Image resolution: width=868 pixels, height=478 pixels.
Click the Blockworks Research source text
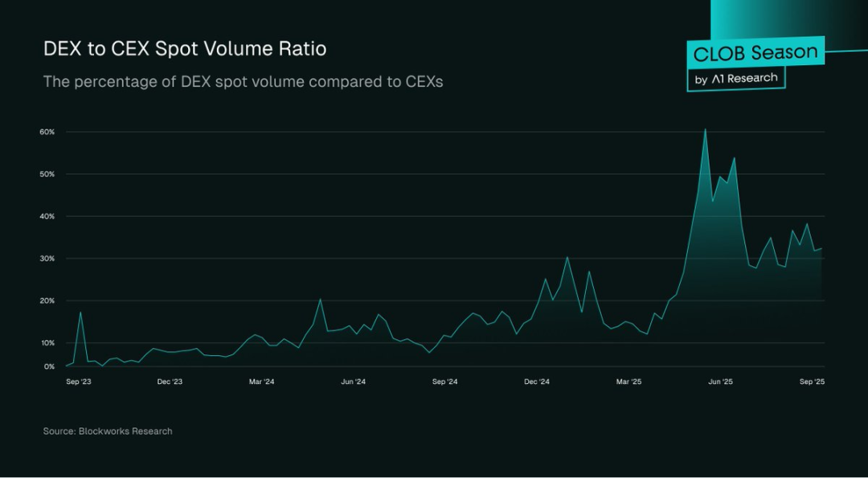108,431
